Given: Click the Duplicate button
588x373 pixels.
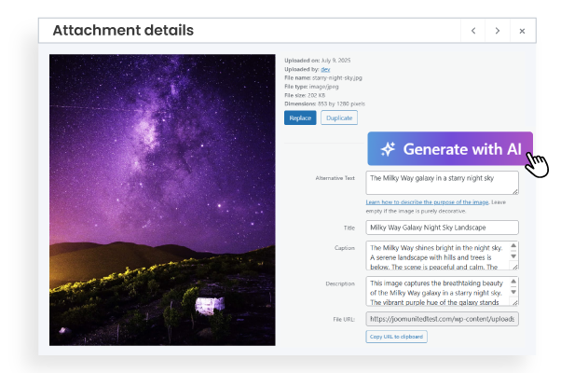Looking at the screenshot, I should (x=338, y=117).
